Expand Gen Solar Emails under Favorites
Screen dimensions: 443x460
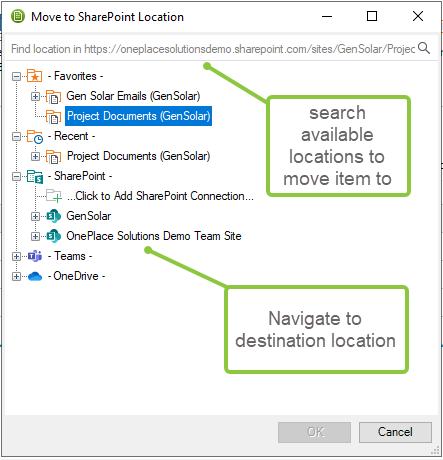click(35, 96)
